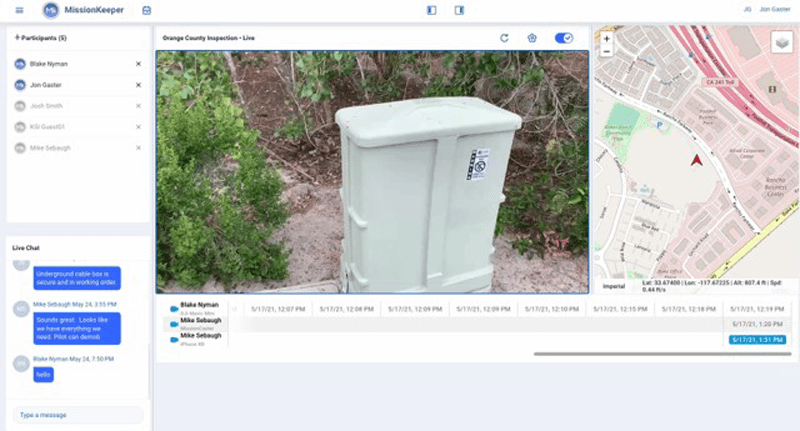Click the Orange County Inspection - Live title
The height and width of the screenshot is (431, 800).
(208, 38)
